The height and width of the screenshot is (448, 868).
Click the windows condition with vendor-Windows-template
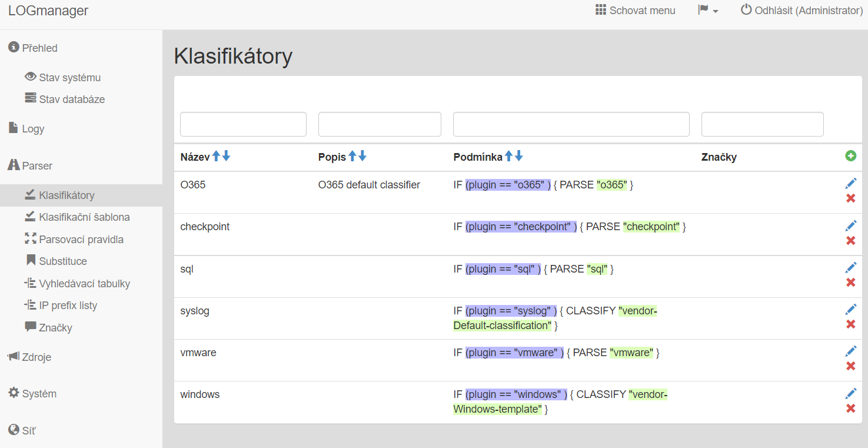click(x=561, y=401)
